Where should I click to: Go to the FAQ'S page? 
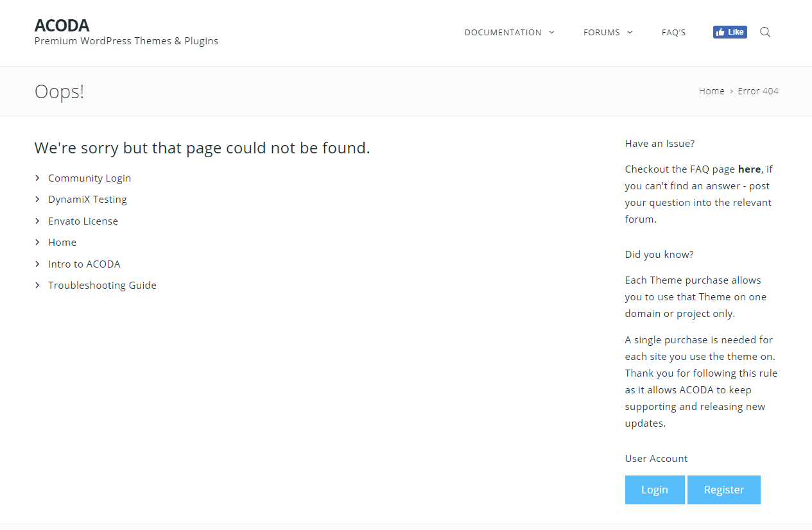point(673,32)
